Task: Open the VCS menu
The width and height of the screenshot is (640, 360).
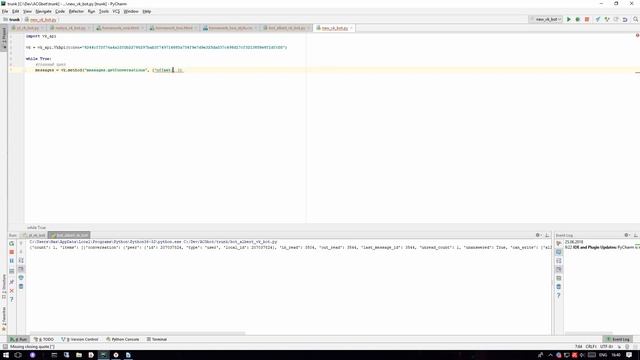Action: (116, 11)
